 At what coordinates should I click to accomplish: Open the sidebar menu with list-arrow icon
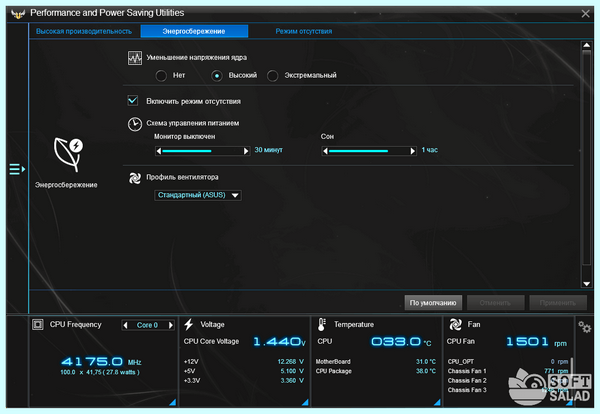(17, 169)
